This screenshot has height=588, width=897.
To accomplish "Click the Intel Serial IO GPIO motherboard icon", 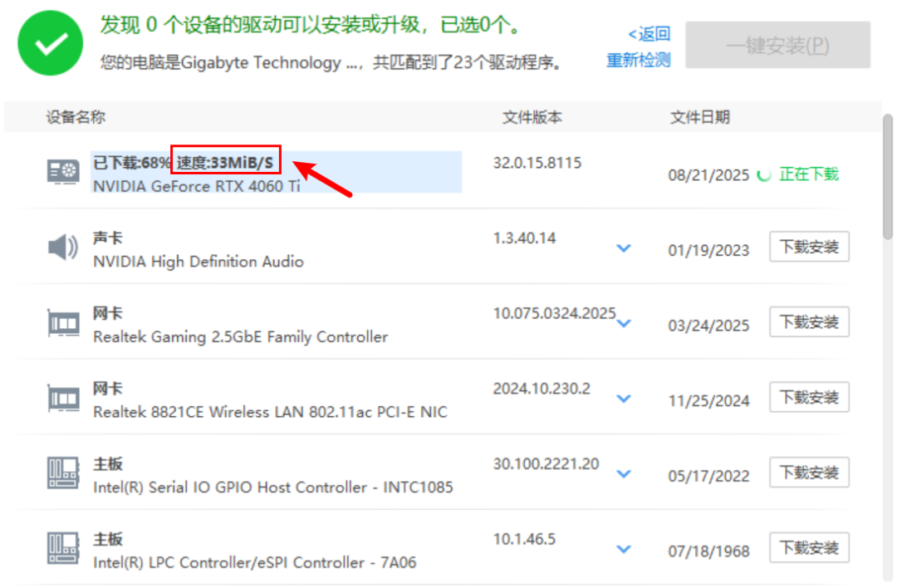I will point(63,473).
